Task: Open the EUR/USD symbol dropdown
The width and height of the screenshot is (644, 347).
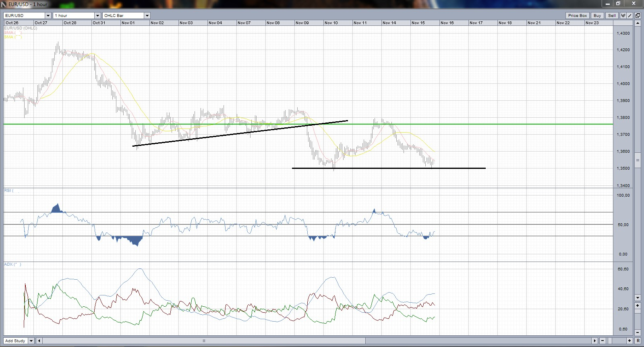Action: [48, 16]
